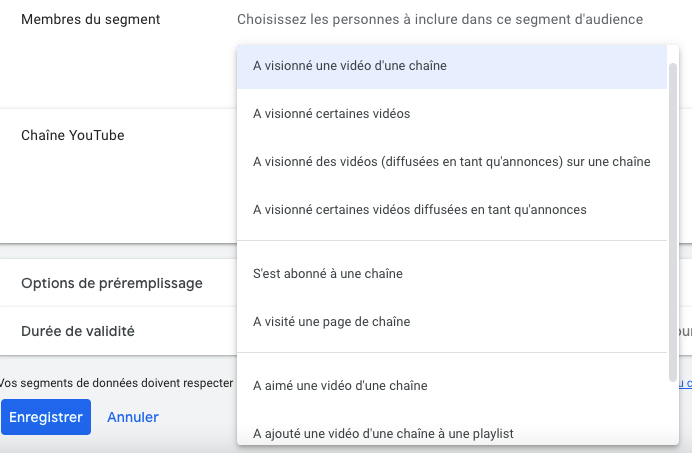The width and height of the screenshot is (692, 453).
Task: Cancel with the Annuler link
Action: (133, 417)
